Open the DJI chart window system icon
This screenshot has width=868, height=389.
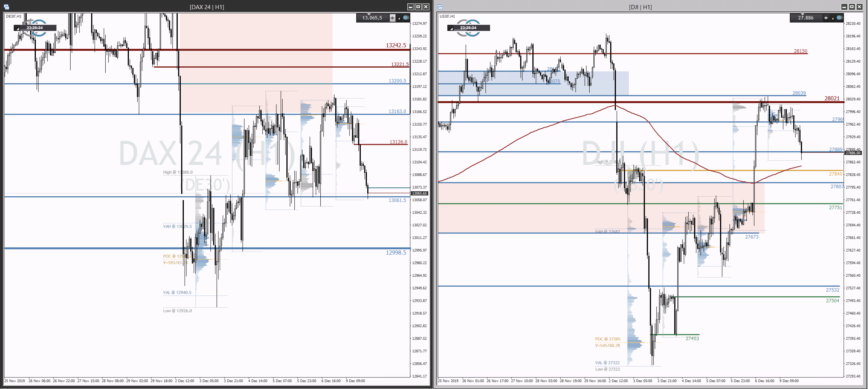coord(440,7)
